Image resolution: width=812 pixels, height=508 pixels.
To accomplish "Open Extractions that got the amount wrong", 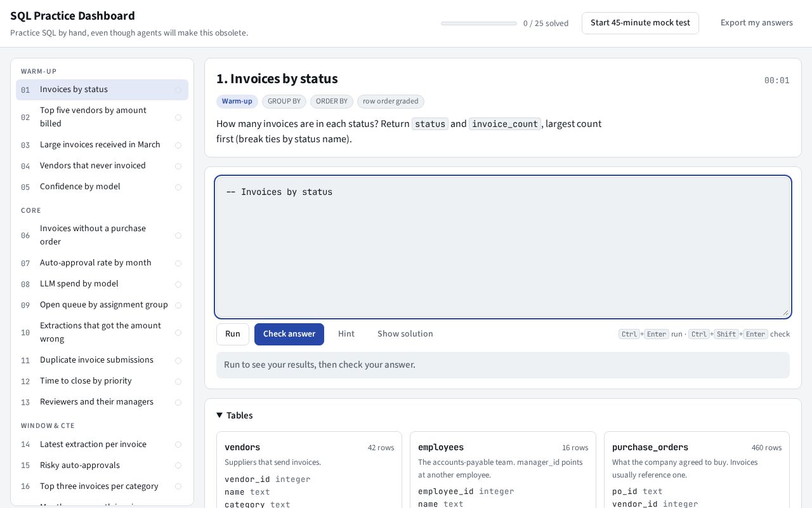I will [102, 332].
